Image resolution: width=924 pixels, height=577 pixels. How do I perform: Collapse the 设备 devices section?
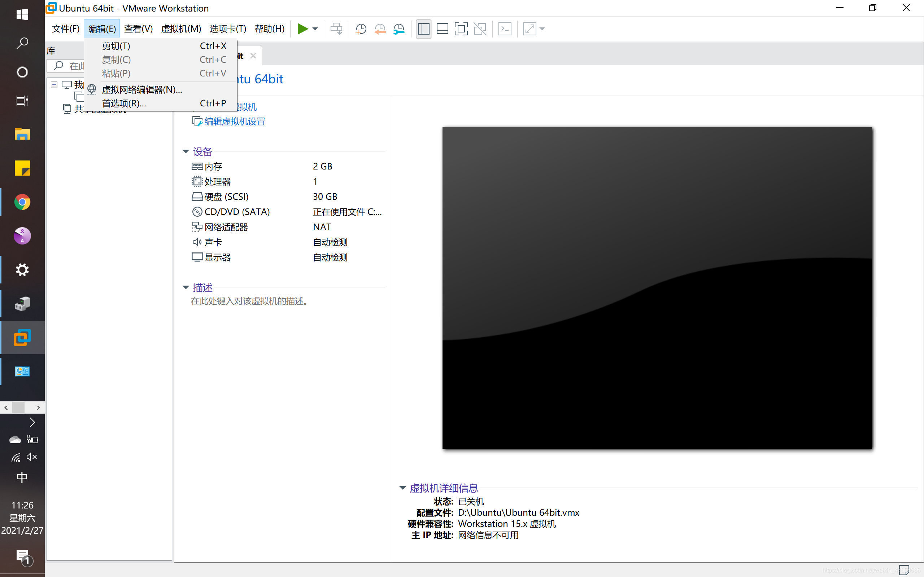point(186,151)
